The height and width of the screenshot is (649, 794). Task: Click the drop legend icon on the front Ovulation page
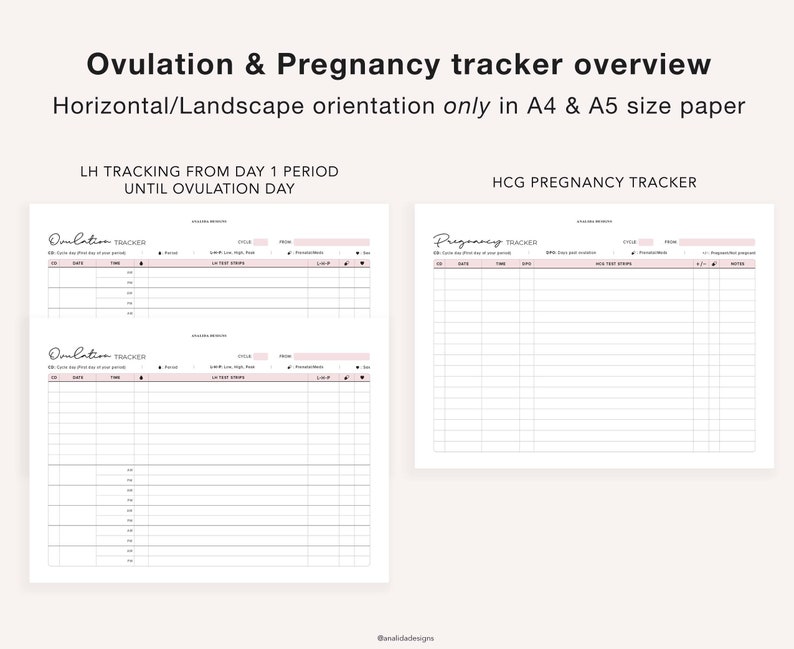click(160, 367)
